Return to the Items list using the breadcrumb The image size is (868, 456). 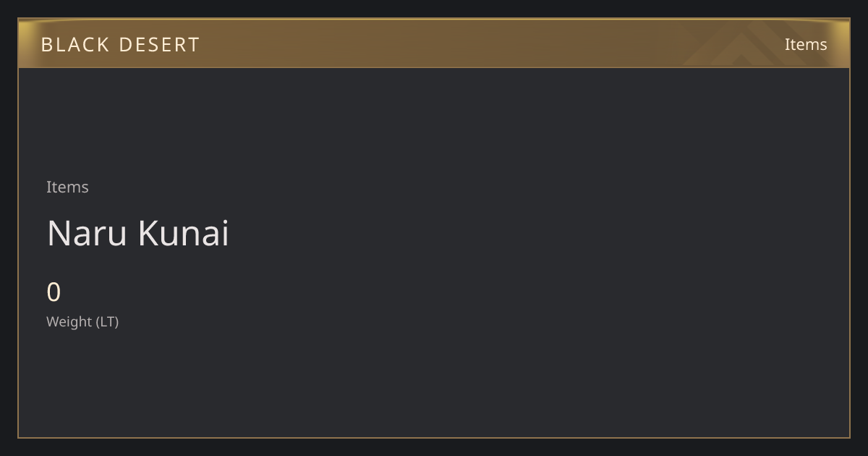67,187
